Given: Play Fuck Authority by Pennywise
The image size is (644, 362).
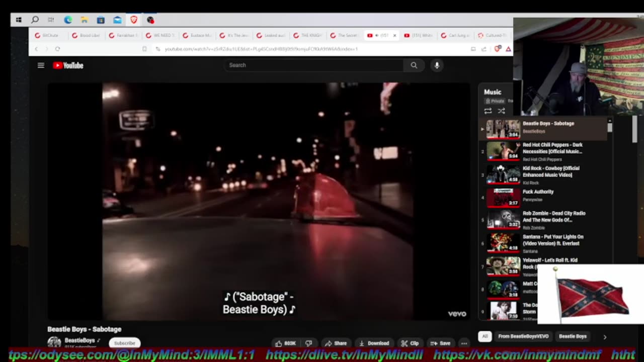Looking at the screenshot, I should [544, 198].
